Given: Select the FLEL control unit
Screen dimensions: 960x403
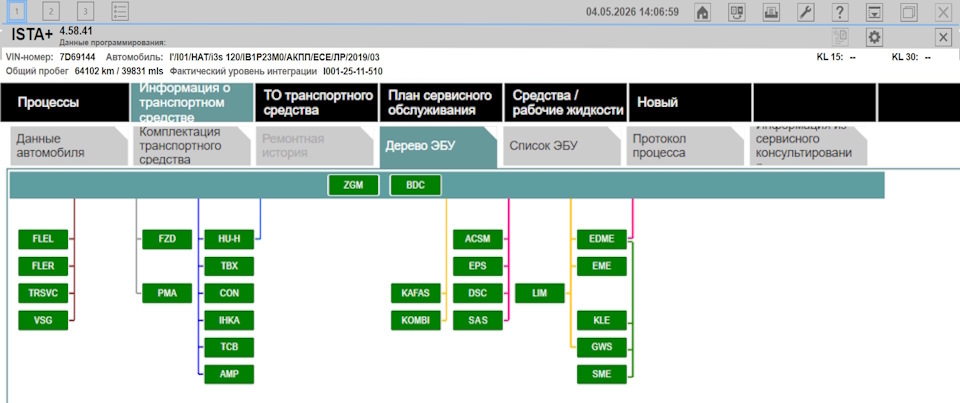Looking at the screenshot, I should 43,239.
